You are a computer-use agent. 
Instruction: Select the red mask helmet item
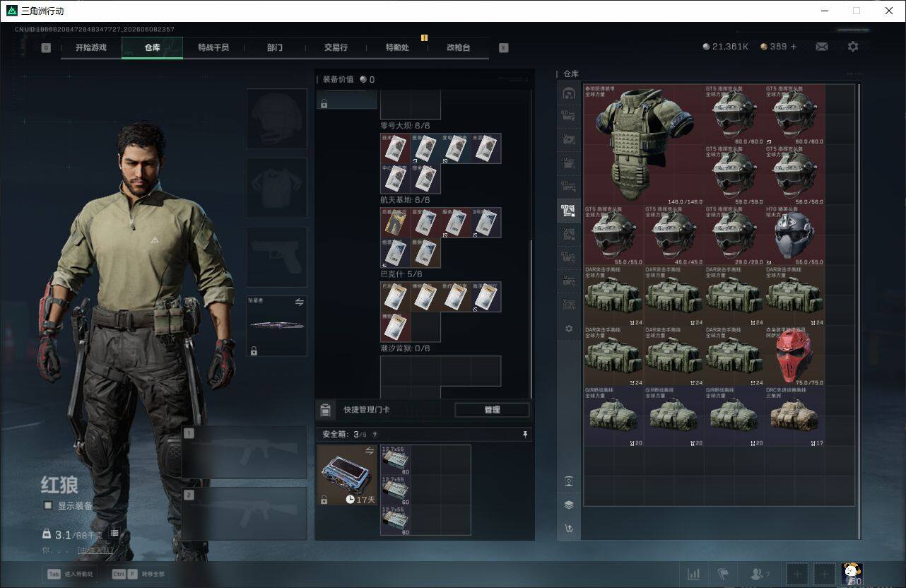[794, 355]
